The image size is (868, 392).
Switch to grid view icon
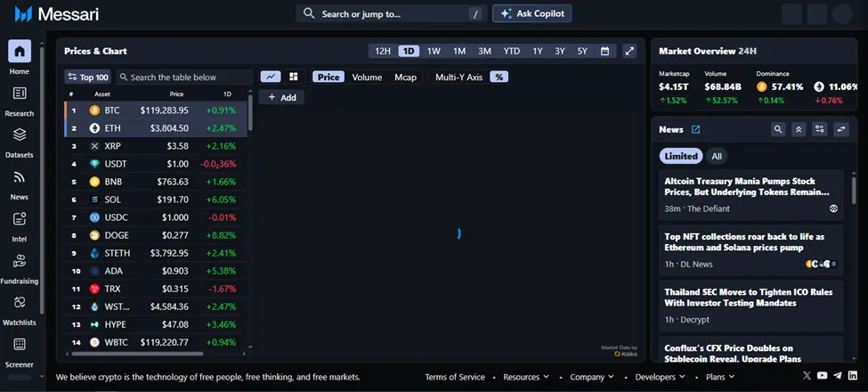(294, 77)
